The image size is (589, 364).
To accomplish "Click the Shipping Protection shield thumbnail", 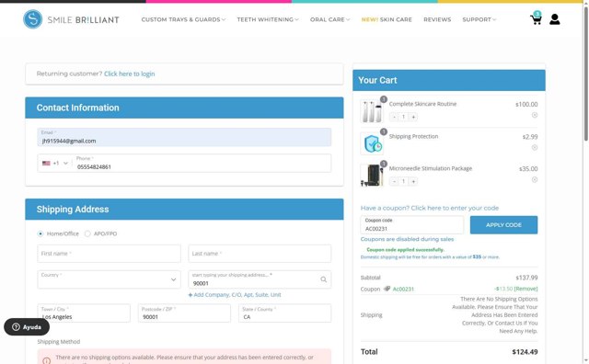I will pyautogui.click(x=372, y=143).
